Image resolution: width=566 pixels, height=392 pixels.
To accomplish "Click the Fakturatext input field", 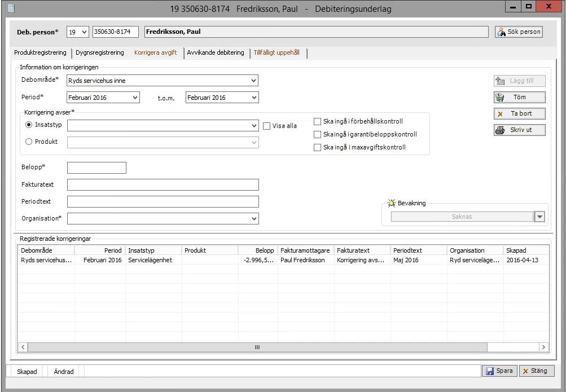I will click(x=163, y=184).
